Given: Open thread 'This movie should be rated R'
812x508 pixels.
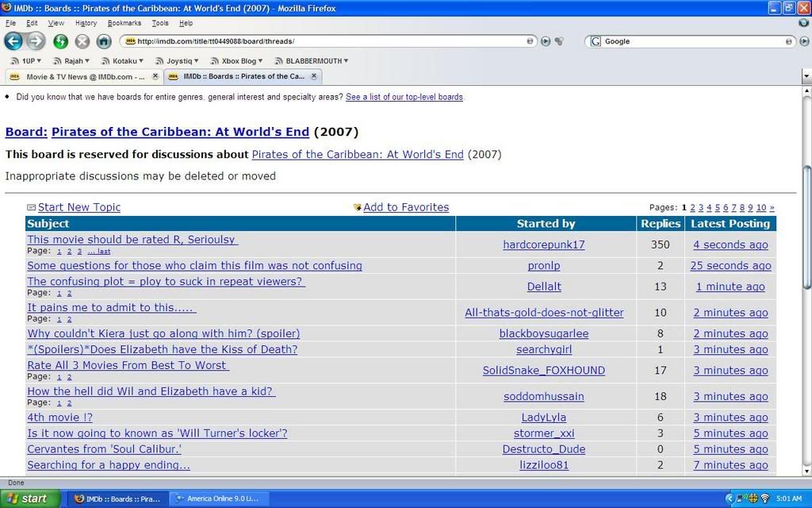Looking at the screenshot, I should 132,240.
